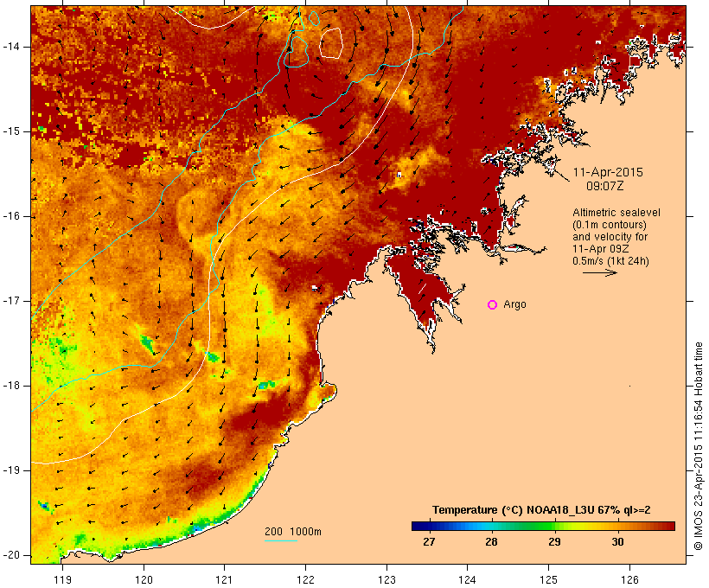The width and height of the screenshot is (709, 588).
Task: Click longitude axis label '125'
Action: point(548,579)
